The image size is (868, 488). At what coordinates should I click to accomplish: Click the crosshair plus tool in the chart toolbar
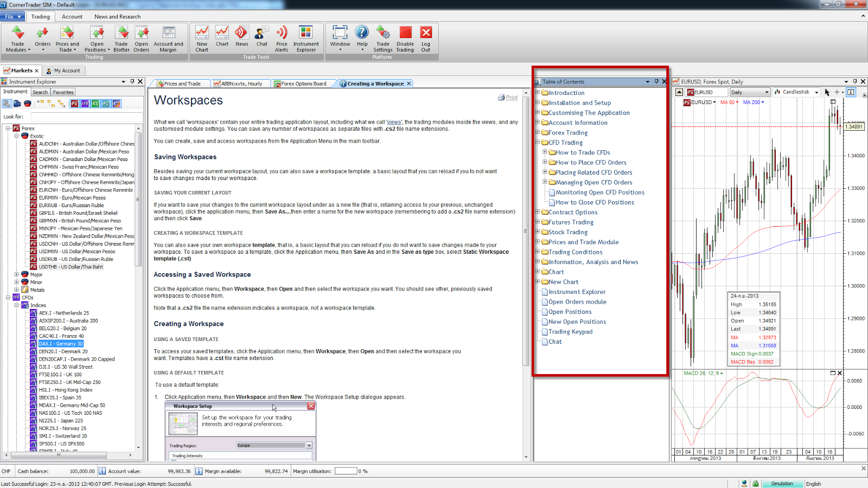pos(837,92)
